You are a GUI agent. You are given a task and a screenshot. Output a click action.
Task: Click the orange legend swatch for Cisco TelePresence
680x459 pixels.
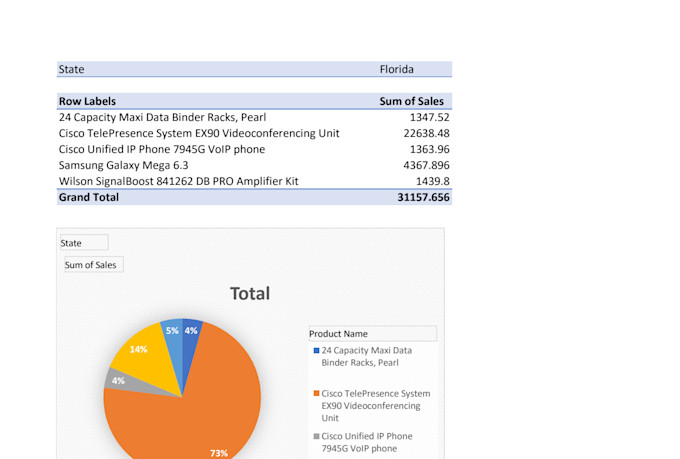pos(317,393)
